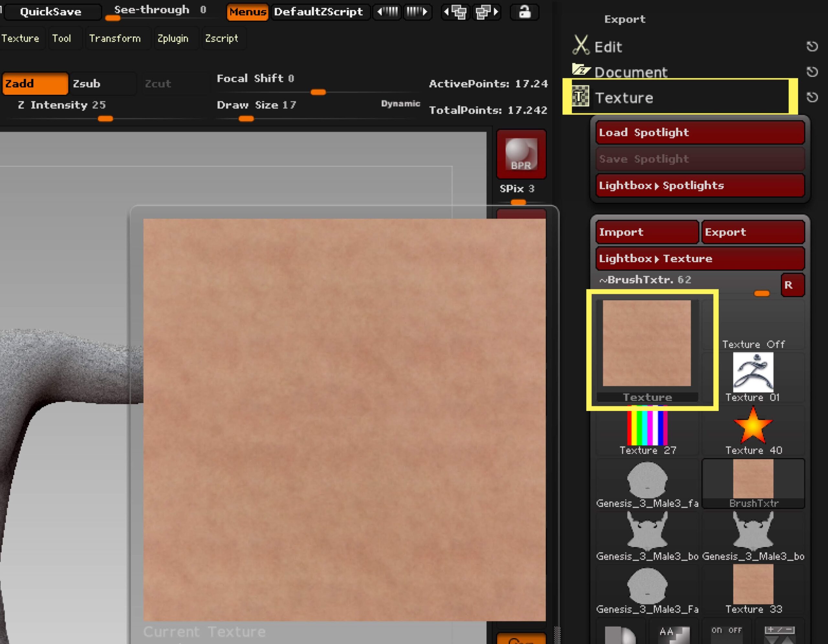Open Lightbox Texture browser
Image resolution: width=828 pixels, height=644 pixels.
click(700, 258)
